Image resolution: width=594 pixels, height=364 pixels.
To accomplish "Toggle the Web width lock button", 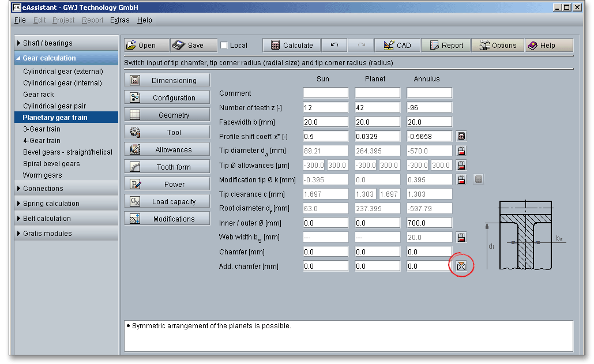I will pyautogui.click(x=461, y=238).
